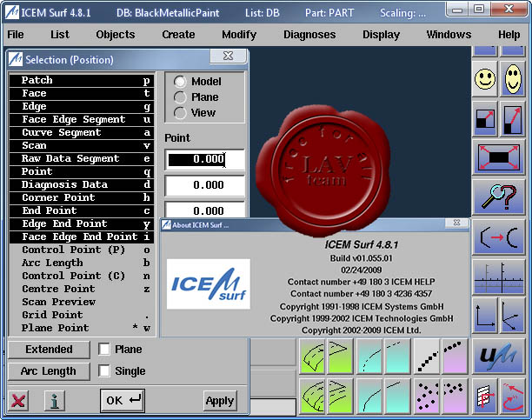Select 'Diagnosis Data' list entry
This screenshot has height=420, width=532.
pyautogui.click(x=82, y=184)
